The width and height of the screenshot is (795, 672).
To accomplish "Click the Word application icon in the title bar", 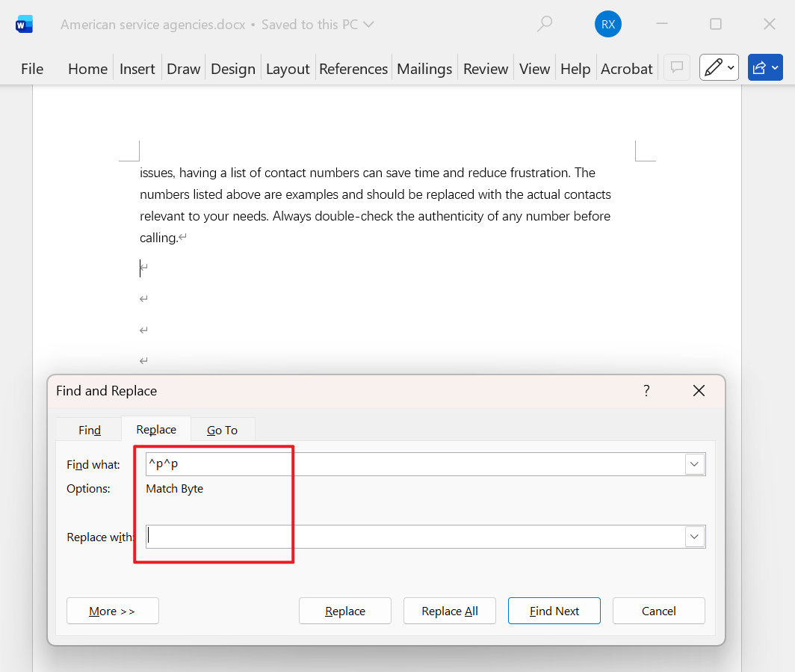I will point(24,23).
